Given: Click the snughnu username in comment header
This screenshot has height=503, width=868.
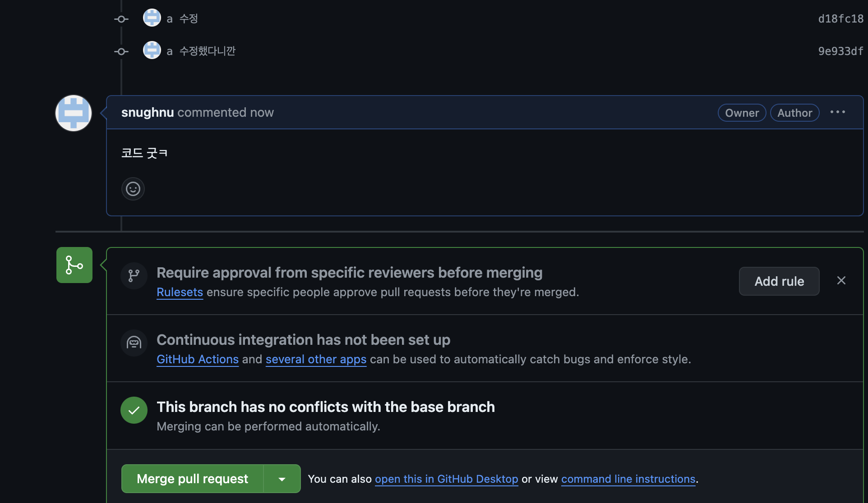Looking at the screenshot, I should click(x=147, y=112).
